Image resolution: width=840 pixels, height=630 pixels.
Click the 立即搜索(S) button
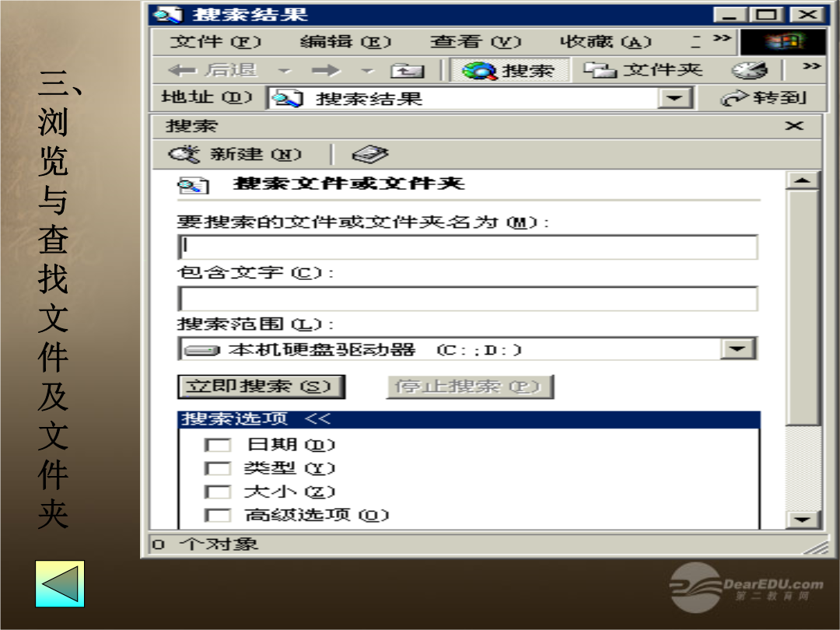click(x=261, y=387)
